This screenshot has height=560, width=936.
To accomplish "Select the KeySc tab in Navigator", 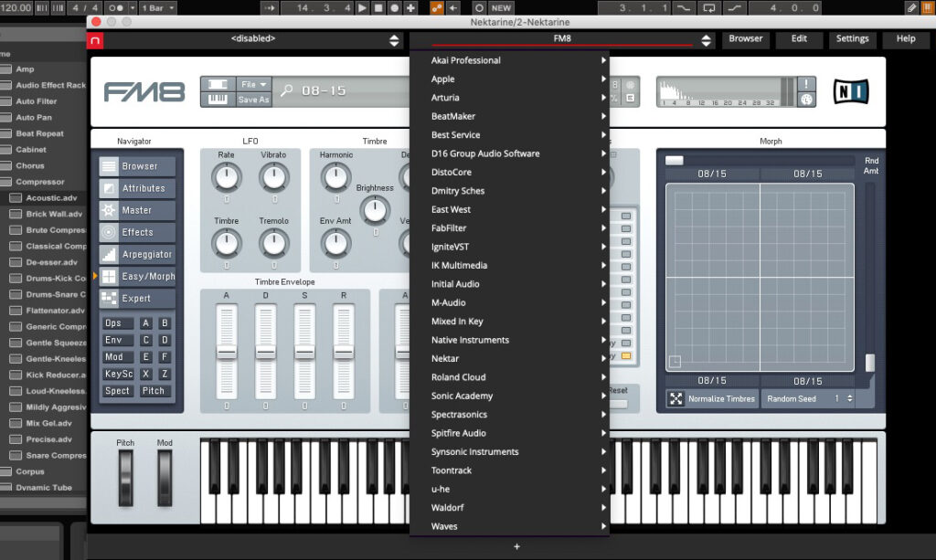I will click(118, 374).
